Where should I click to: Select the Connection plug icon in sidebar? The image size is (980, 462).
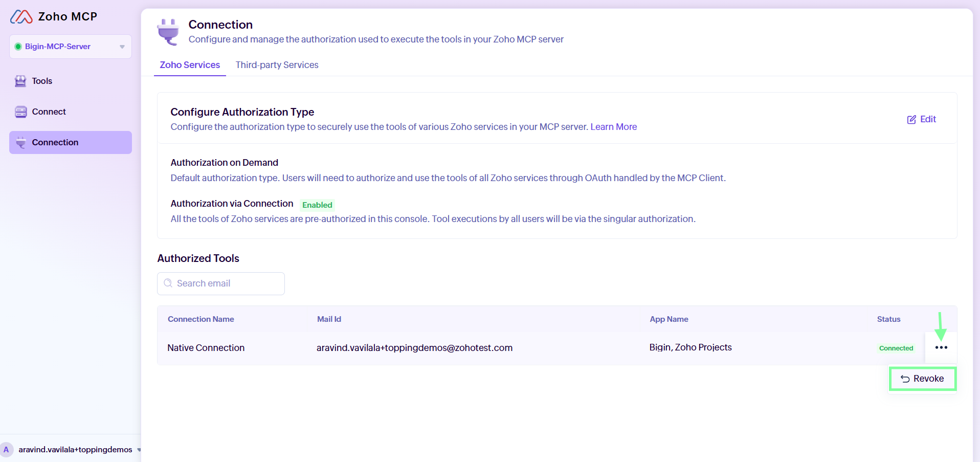pyautogui.click(x=20, y=143)
